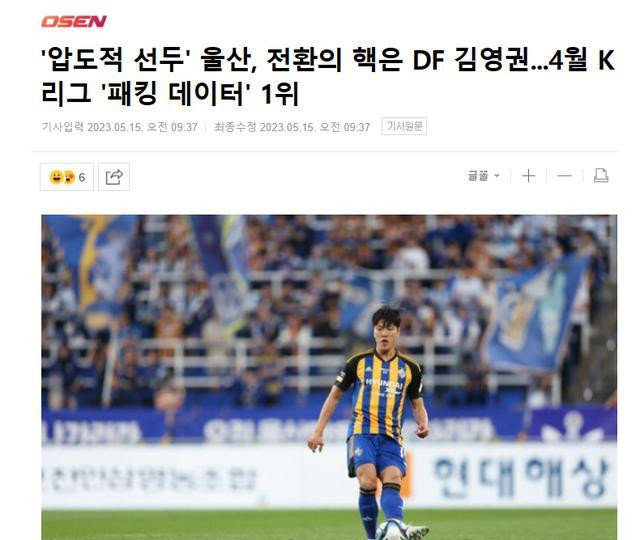View original article via 기사원문 button
Image resolution: width=640 pixels, height=540 pixels.
[x=404, y=127]
